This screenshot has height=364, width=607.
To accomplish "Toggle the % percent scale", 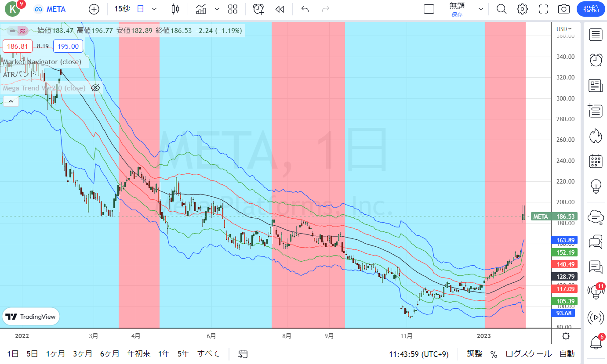I will pyautogui.click(x=494, y=354).
